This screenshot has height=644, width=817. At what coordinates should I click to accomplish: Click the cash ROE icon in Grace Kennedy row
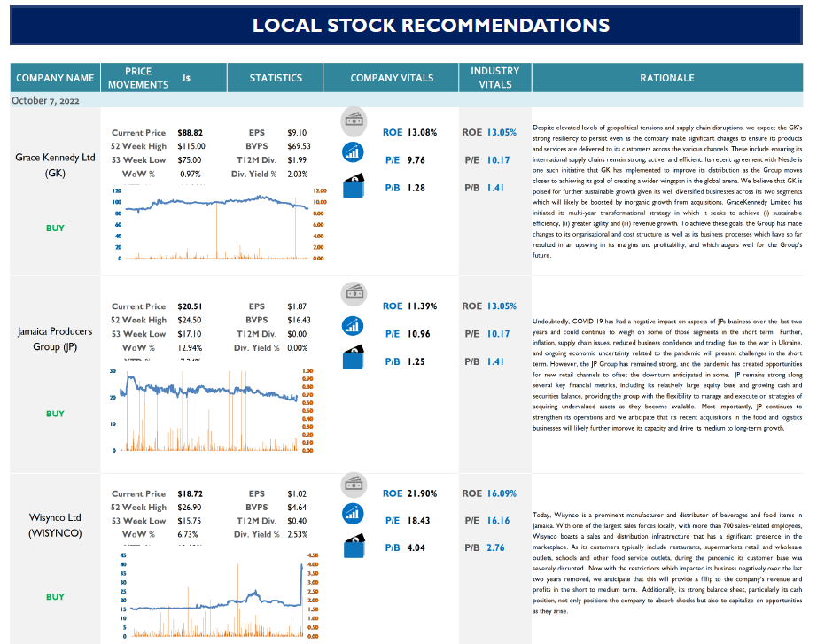pos(354,120)
